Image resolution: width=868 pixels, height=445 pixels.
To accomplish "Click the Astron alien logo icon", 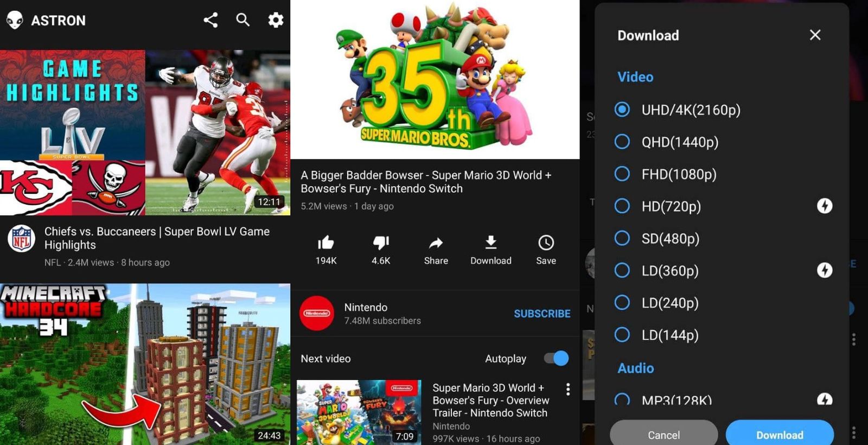I will (15, 21).
